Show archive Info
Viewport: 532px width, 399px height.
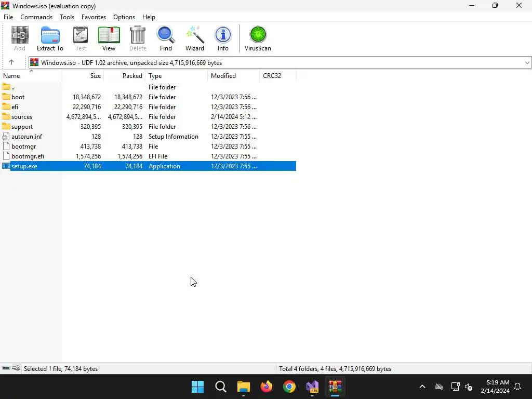click(223, 38)
